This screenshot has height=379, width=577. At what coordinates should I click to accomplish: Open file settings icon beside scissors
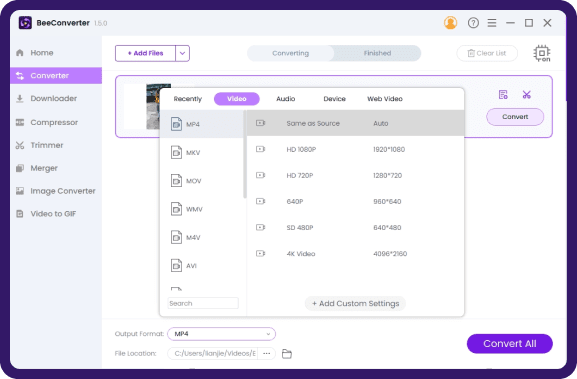pyautogui.click(x=503, y=95)
